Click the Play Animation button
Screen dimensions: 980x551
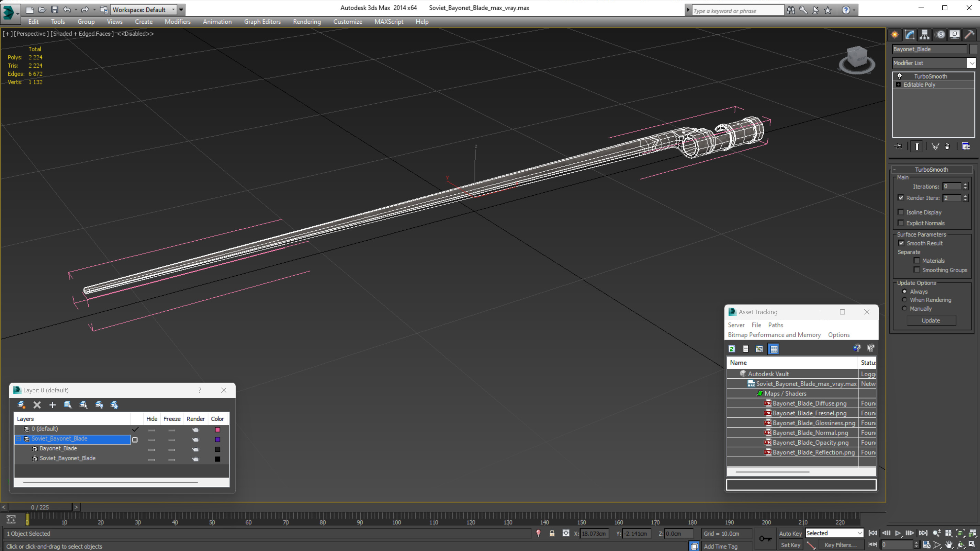898,533
